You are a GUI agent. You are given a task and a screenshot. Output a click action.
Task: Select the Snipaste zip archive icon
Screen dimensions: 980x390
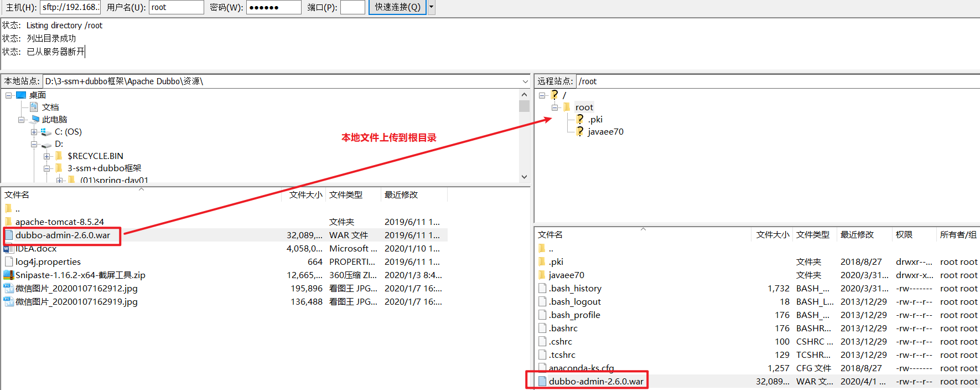tap(8, 275)
